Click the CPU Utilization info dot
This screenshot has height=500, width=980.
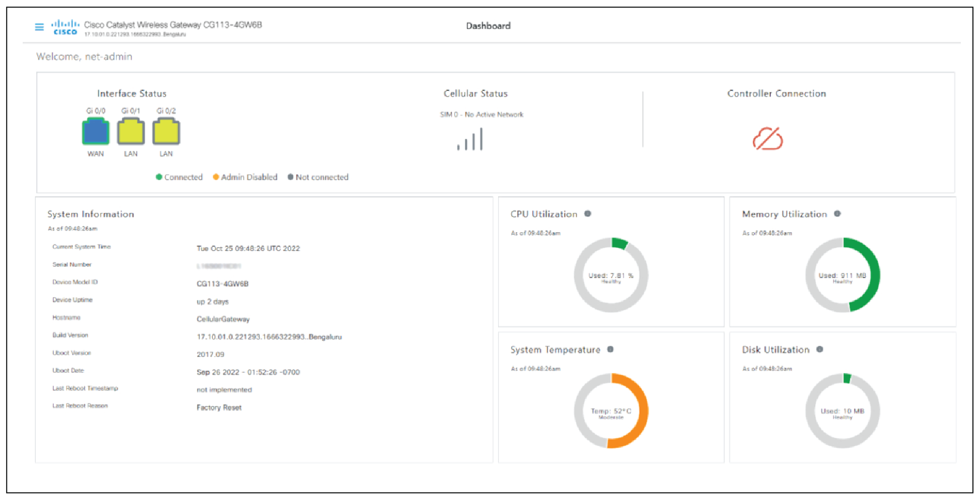coord(588,213)
